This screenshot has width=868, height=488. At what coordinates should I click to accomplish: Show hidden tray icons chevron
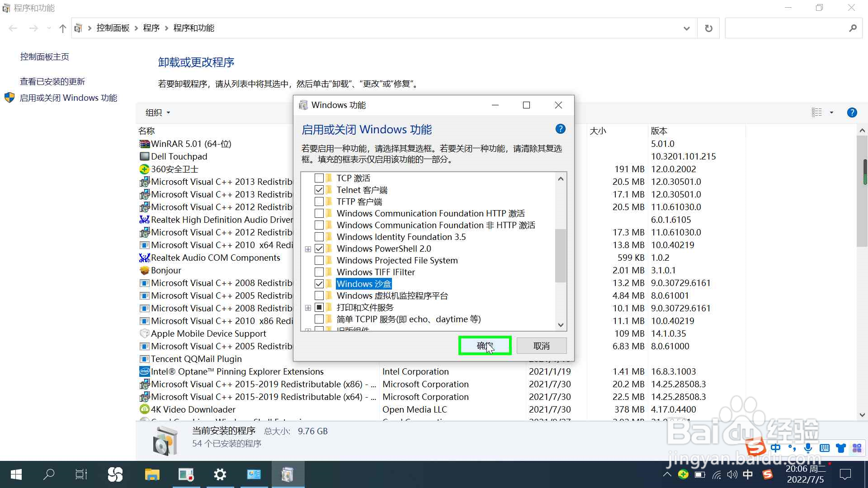[667, 474]
